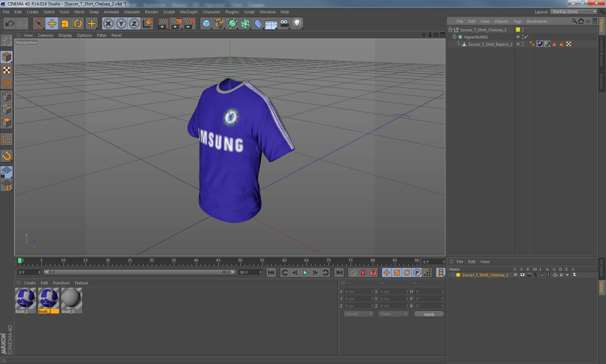
Task: Add a light object
Action: (x=297, y=24)
